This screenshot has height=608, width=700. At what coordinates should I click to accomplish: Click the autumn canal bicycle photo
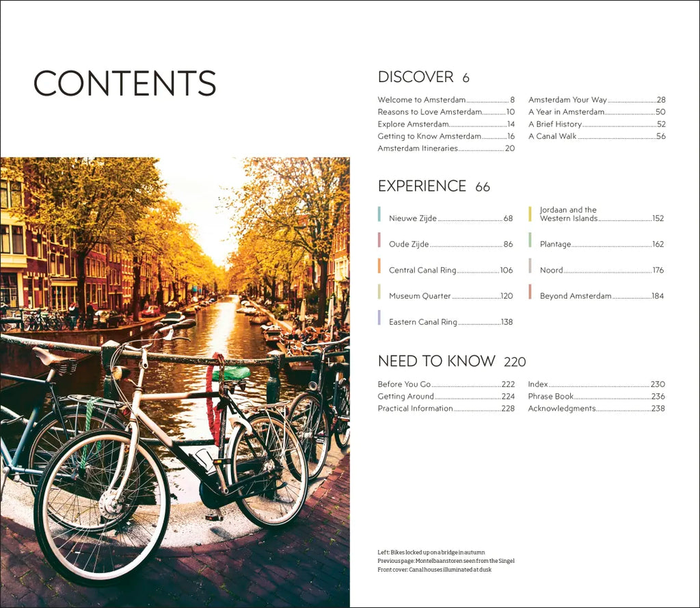175,382
